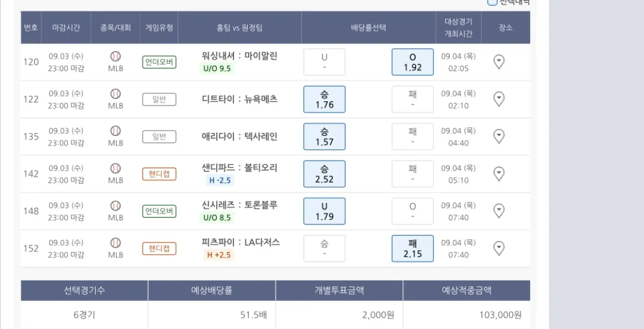This screenshot has height=329, width=644.
Task: Show venue map for game 135
Action: tap(499, 136)
